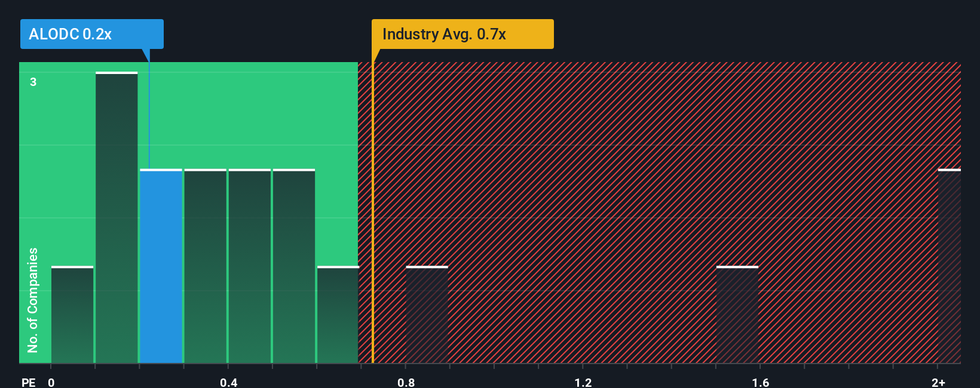The height and width of the screenshot is (388, 980).
Task: Click the bar just right of 0.4
Action: click(250, 266)
